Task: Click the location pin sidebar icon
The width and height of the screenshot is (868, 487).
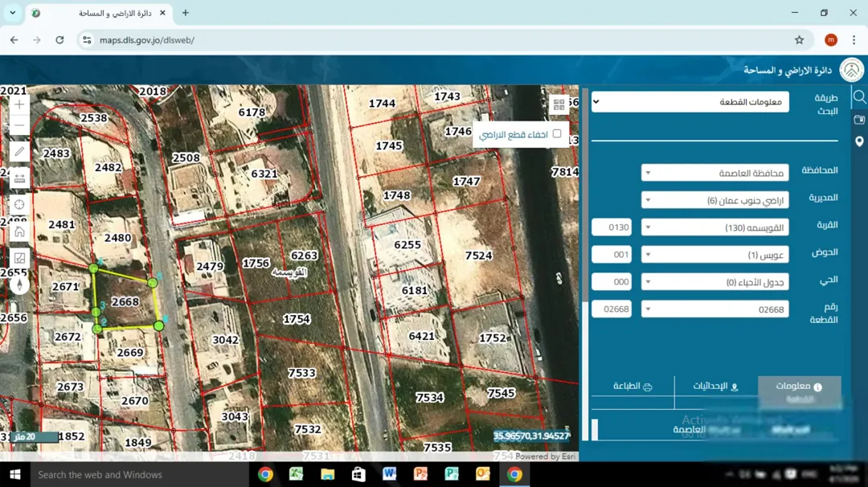Action: click(859, 141)
